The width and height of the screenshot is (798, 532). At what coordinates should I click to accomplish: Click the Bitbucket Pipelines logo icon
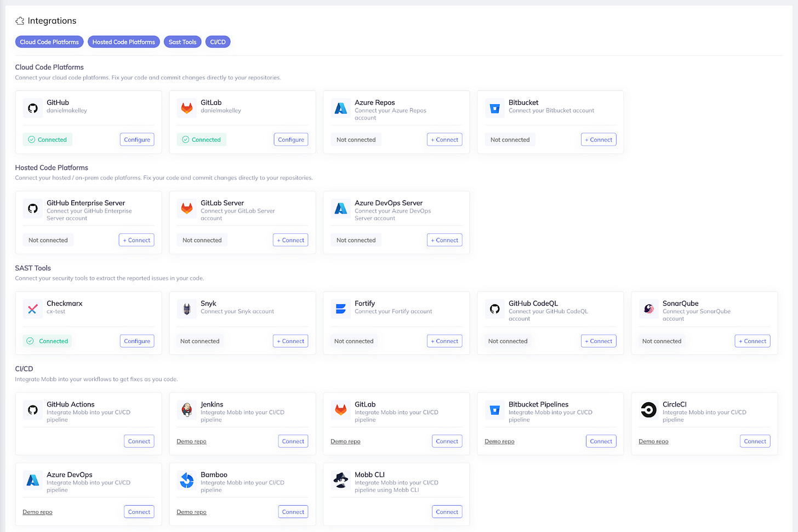[x=495, y=410]
